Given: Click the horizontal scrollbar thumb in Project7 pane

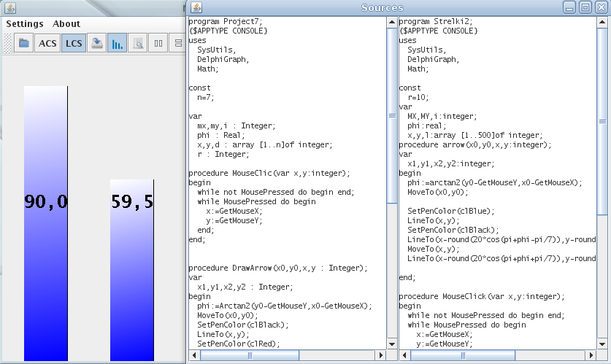Looking at the screenshot, I should [250, 355].
